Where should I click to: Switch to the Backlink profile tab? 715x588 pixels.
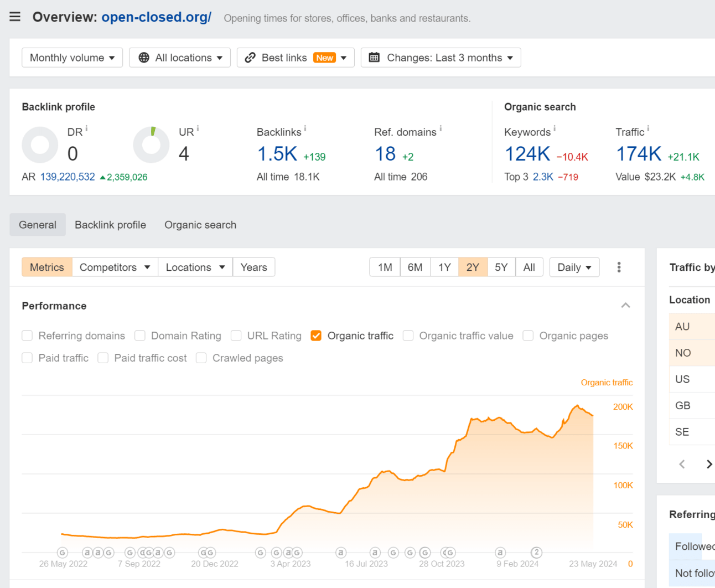110,225
